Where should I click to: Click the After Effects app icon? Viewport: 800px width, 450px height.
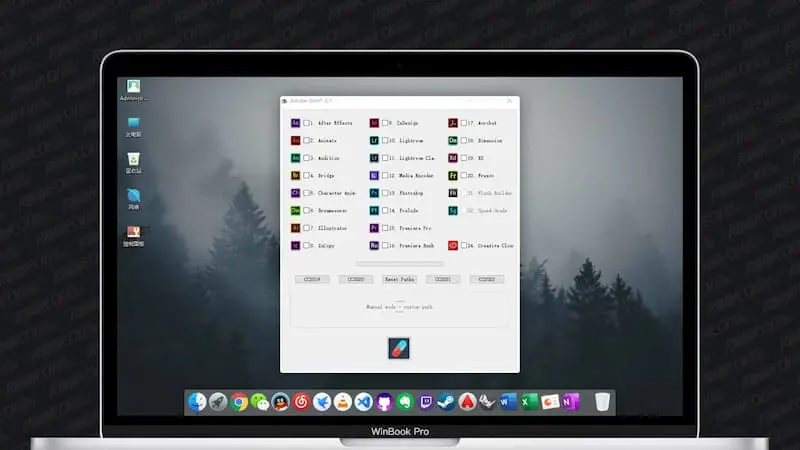(x=296, y=124)
